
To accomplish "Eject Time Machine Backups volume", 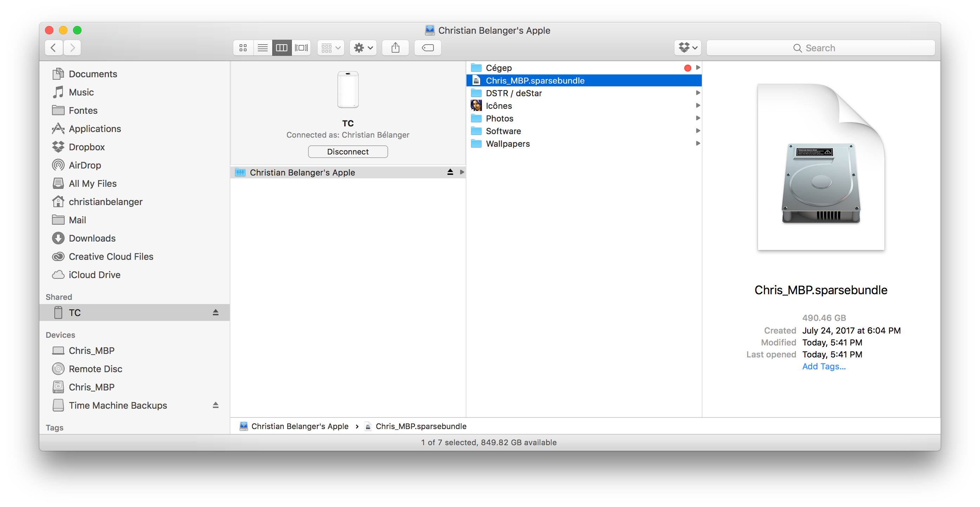I will point(215,406).
